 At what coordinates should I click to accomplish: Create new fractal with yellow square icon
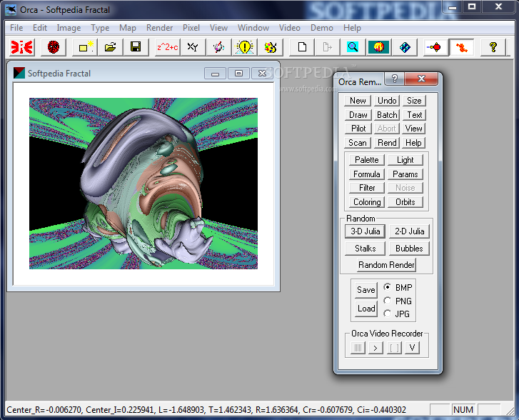coord(85,47)
